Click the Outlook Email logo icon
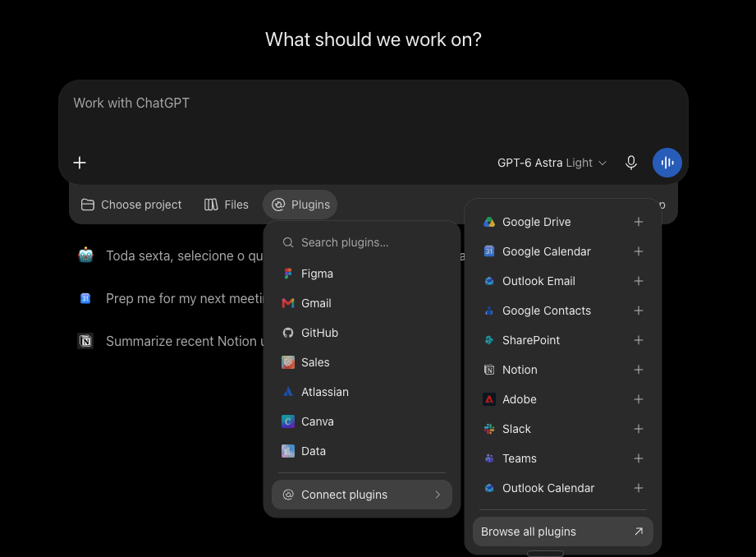This screenshot has width=756, height=557. [x=489, y=281]
